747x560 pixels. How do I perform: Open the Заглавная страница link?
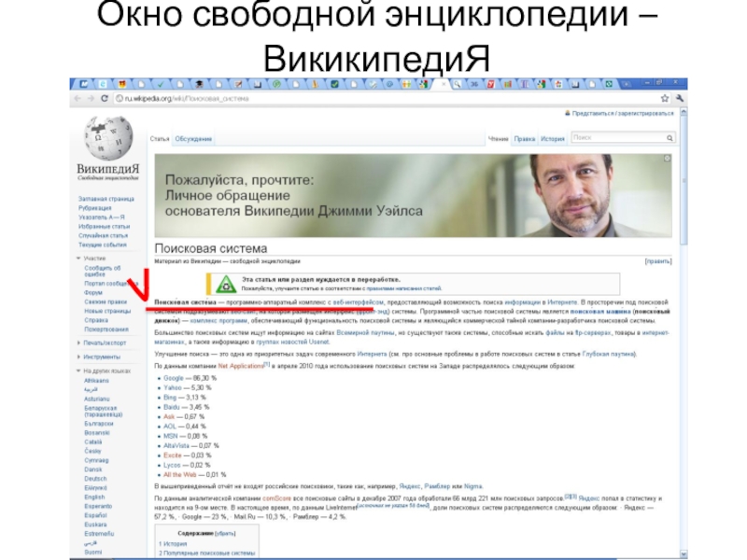pos(106,199)
